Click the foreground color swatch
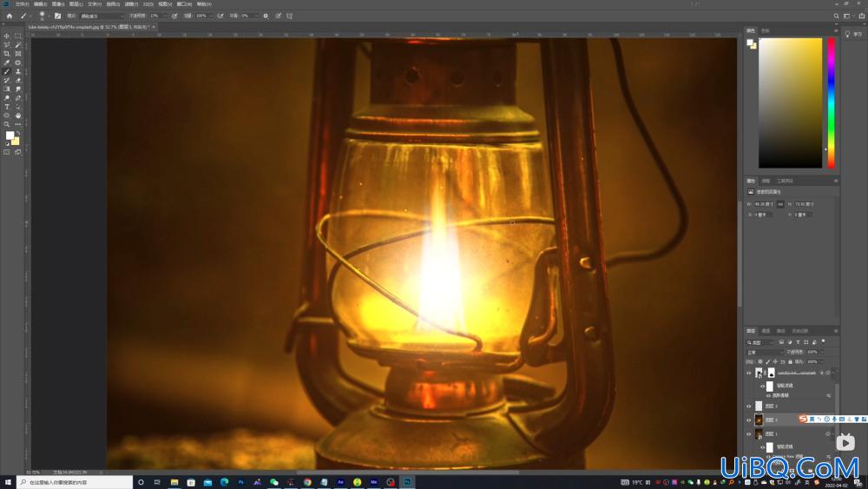 tap(10, 135)
